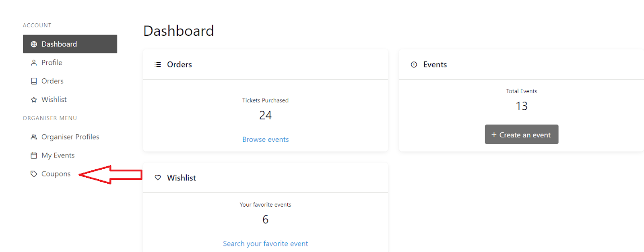
Task: Click the calendar icon next to My Events
Action: pos(34,156)
